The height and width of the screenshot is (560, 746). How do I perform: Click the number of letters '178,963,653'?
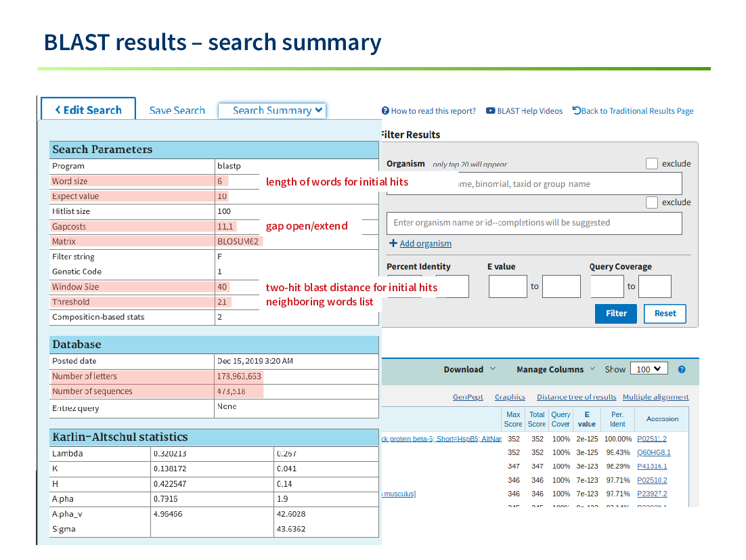coord(239,376)
